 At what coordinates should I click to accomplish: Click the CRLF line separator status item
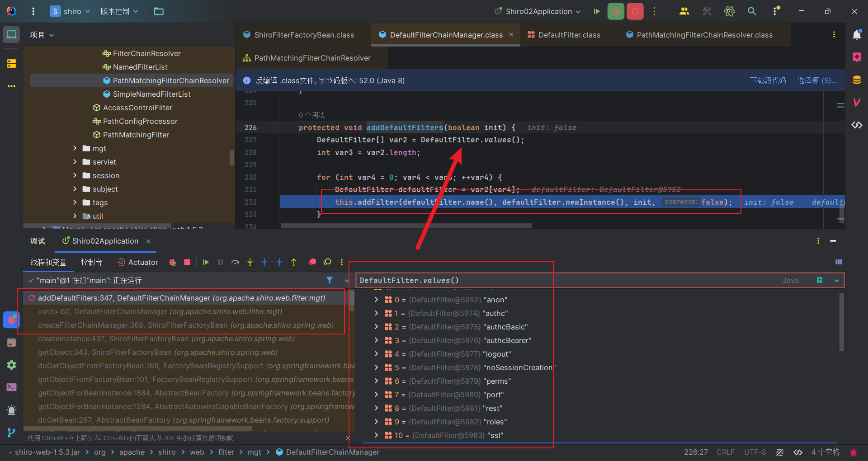pyautogui.click(x=726, y=452)
